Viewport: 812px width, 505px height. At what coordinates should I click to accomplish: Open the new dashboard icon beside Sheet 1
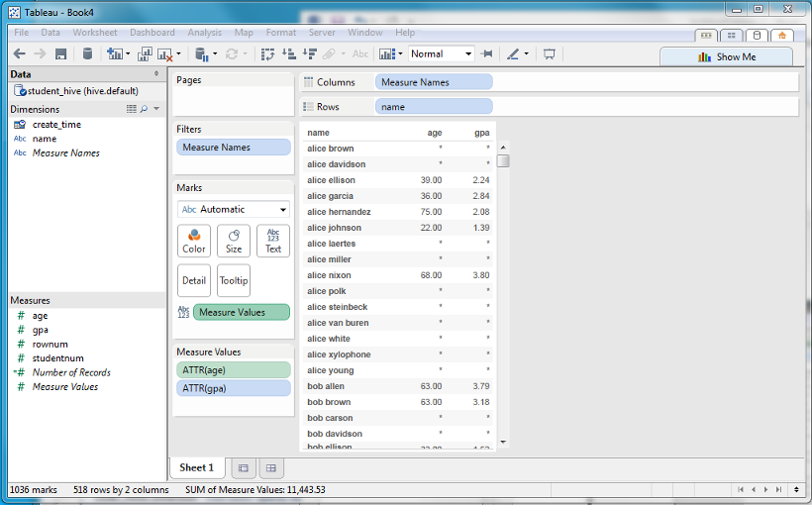270,467
